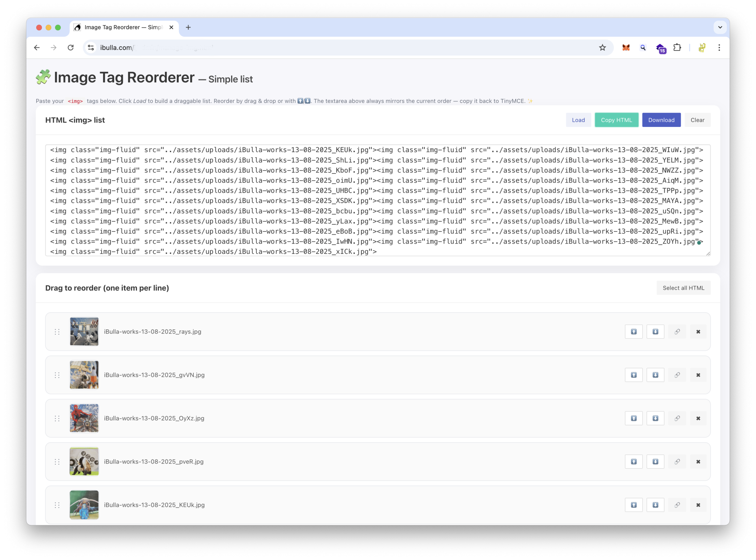This screenshot has height=560, width=756.
Task: Open Chrome three-dot menu
Action: [x=719, y=48]
